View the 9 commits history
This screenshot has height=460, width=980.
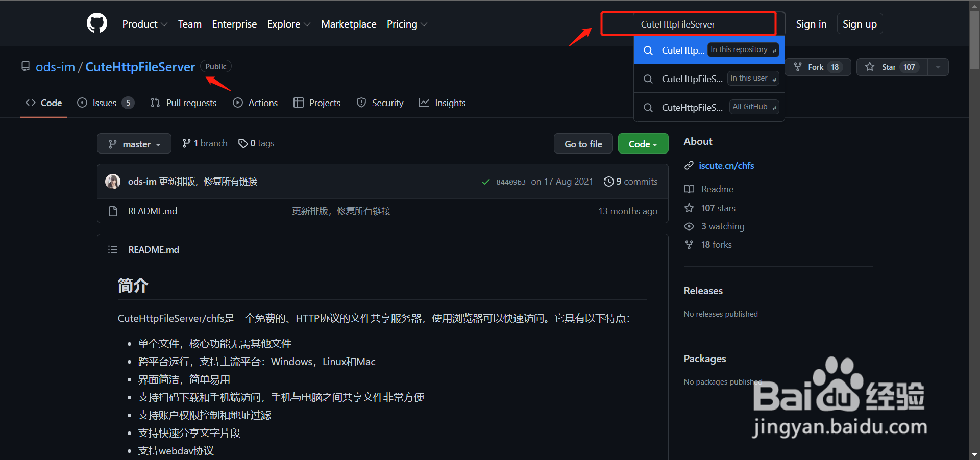pos(630,182)
